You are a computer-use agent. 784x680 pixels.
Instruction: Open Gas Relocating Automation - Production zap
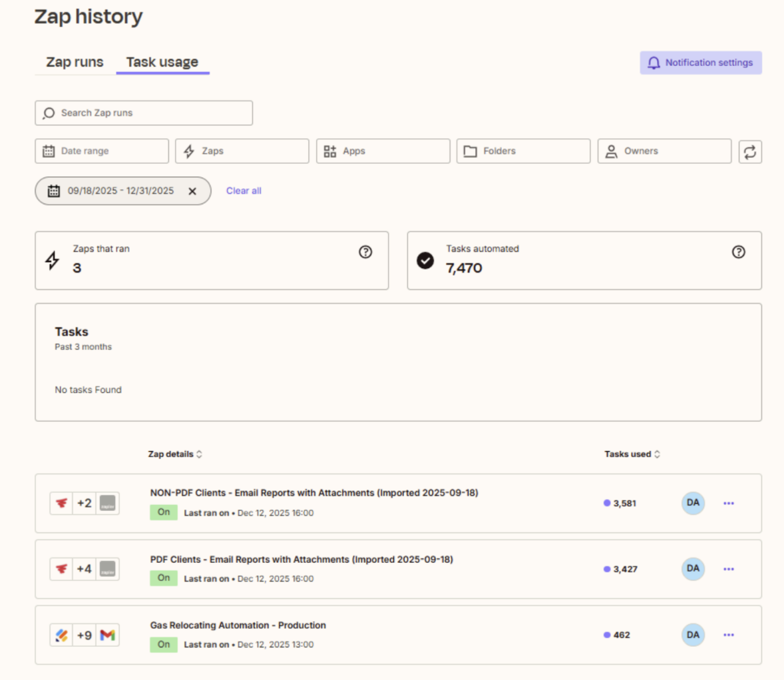pyautogui.click(x=238, y=625)
